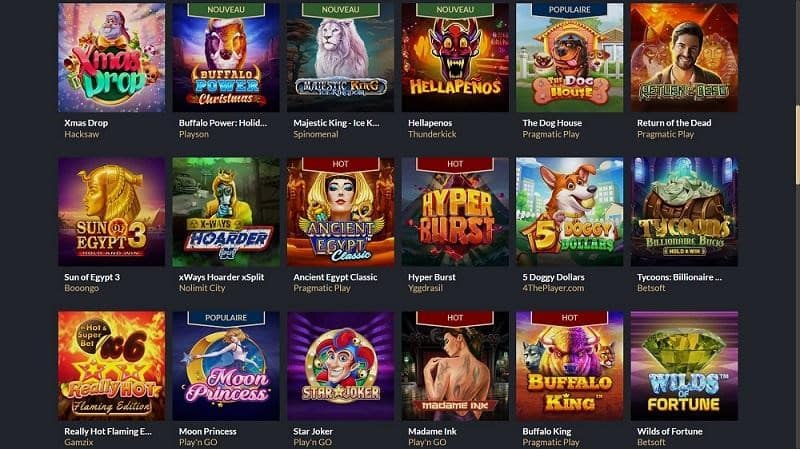Select the Sun of Egypt 3 thumbnail

[x=111, y=212]
